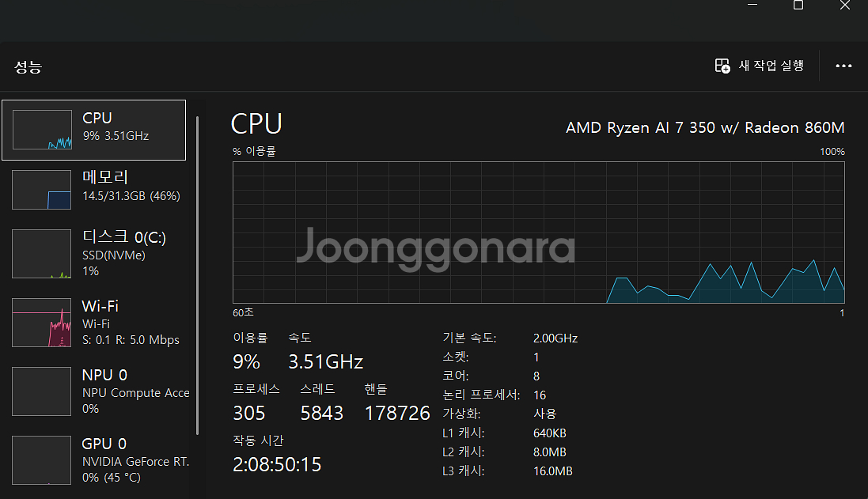Viewport: 868px width, 499px height.
Task: Click the 새 작업 실행 (run new task) icon
Action: [722, 66]
